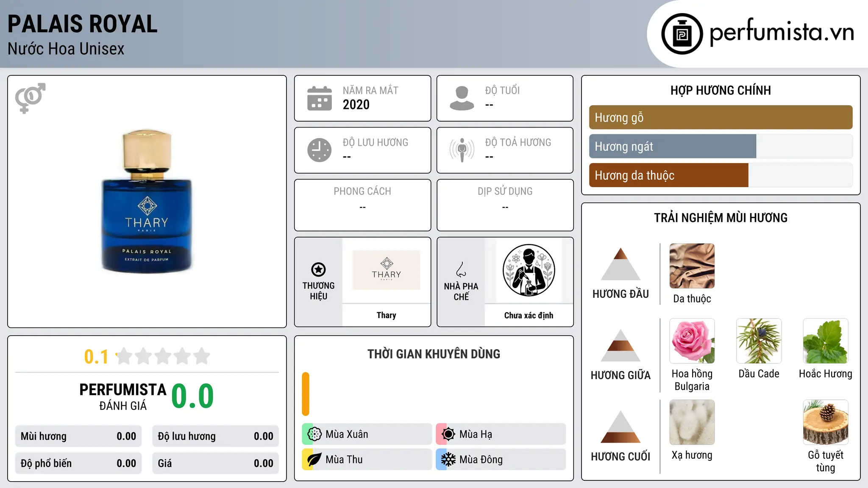
Task: Select the Hoắc Hương note image
Action: 826,341
